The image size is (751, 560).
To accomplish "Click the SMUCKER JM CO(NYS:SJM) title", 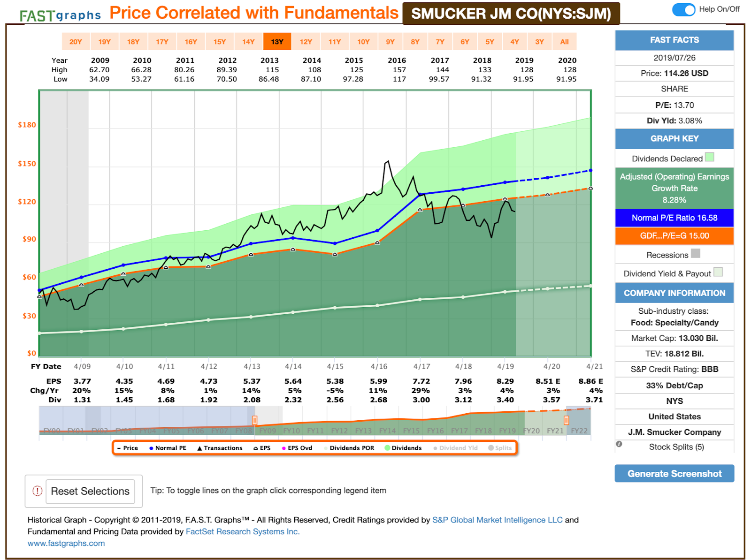I will [511, 14].
